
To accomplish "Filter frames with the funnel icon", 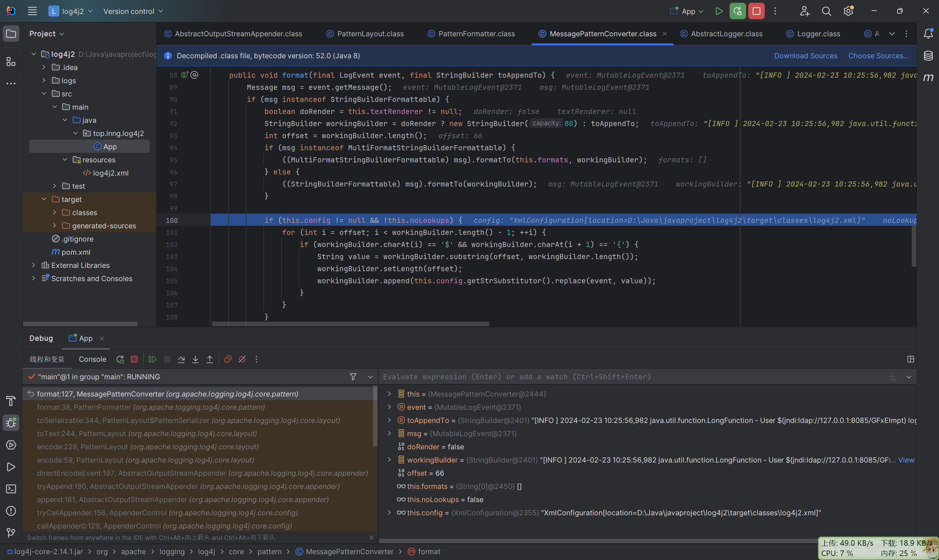I will 353,377.
